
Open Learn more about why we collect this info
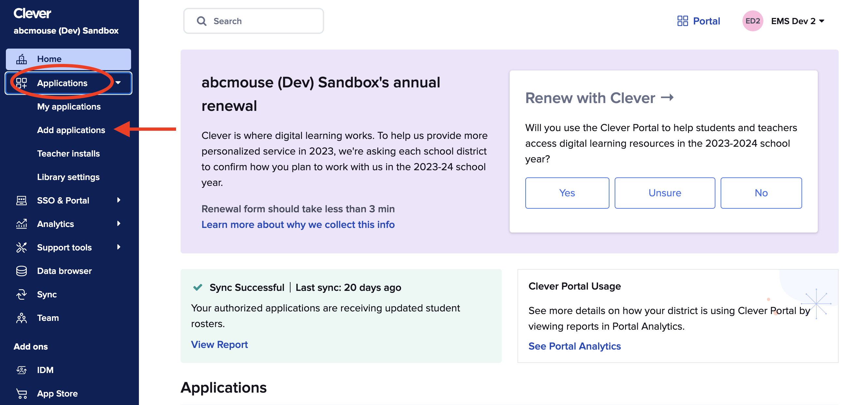(298, 225)
